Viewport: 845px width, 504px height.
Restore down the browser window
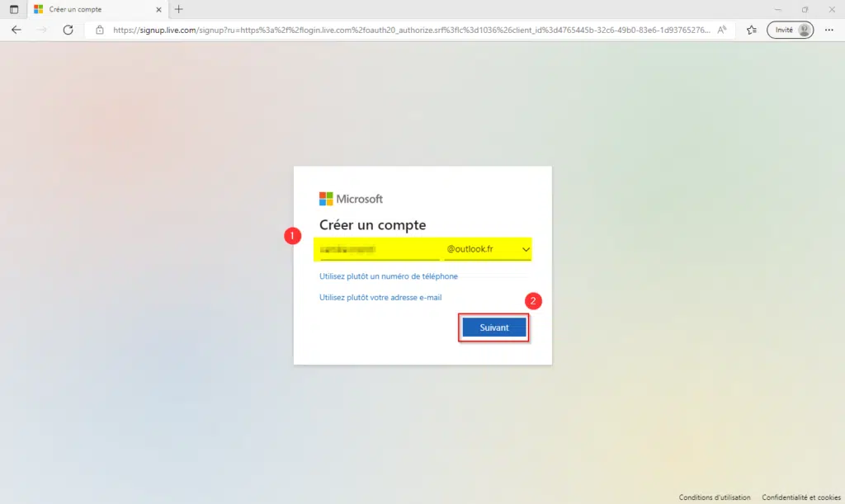(805, 9)
